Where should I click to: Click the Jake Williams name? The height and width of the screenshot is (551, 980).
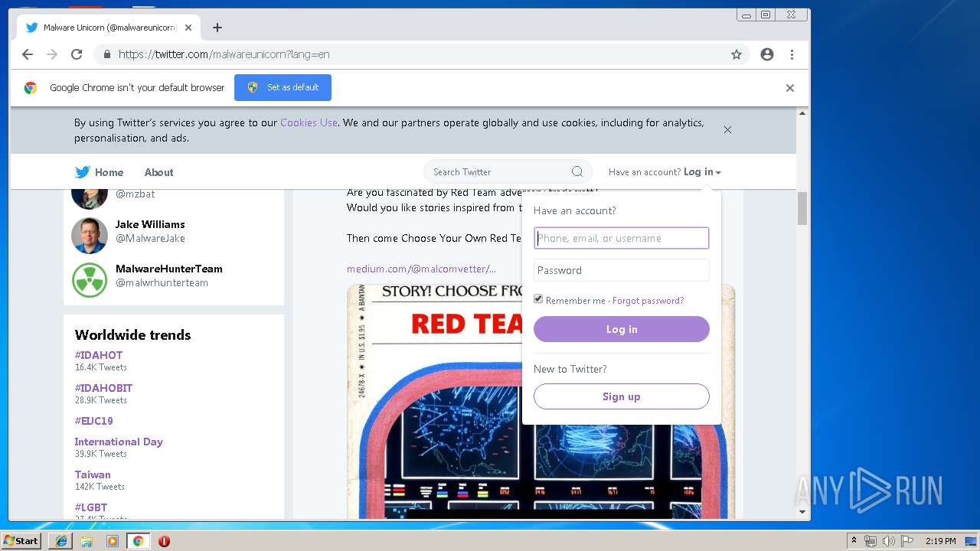(x=150, y=224)
